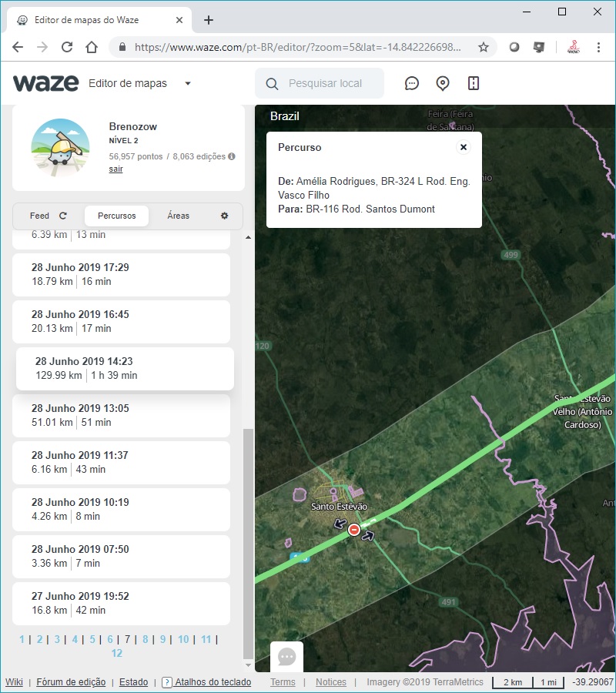Open the Chrome three-dot menu
Screen dimensions: 616x693
pyautogui.click(x=599, y=47)
